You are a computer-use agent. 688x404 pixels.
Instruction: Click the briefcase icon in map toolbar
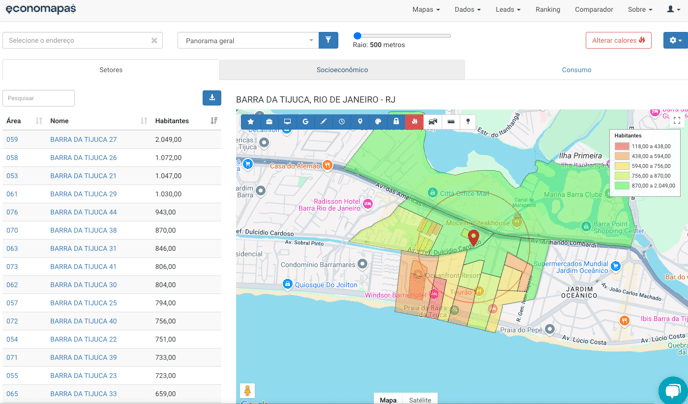[x=269, y=122]
